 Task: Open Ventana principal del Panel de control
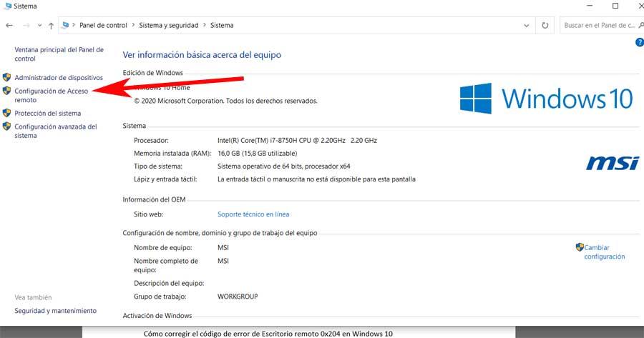click(59, 54)
